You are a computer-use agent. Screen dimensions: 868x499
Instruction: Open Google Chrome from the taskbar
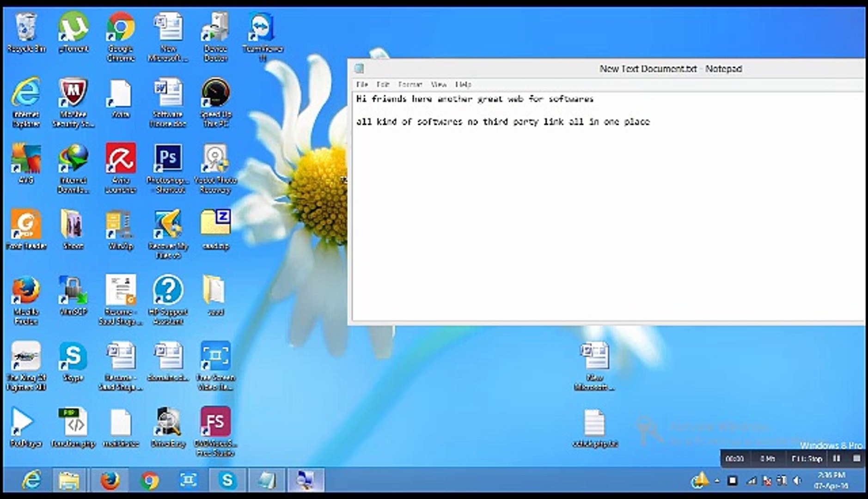point(149,481)
